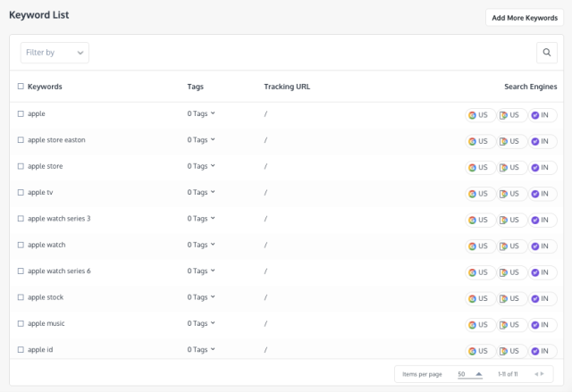Click Google mobile US badge for 'apple store'
Screen dimensions: 572x392
tap(510, 167)
